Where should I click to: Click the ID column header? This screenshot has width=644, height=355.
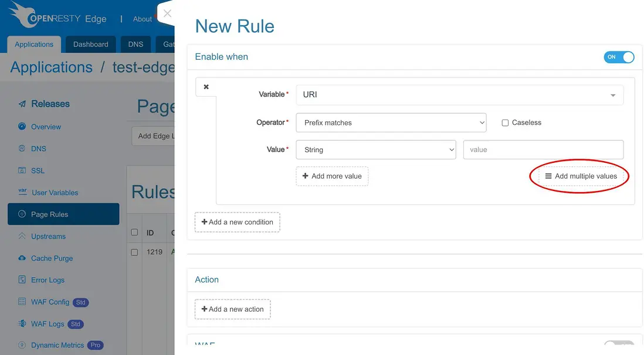click(x=150, y=233)
